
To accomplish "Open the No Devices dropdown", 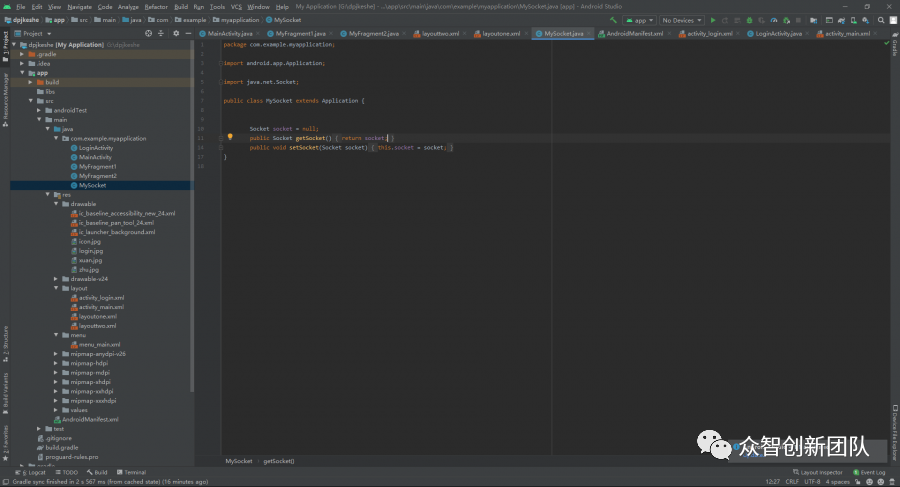I will [681, 20].
